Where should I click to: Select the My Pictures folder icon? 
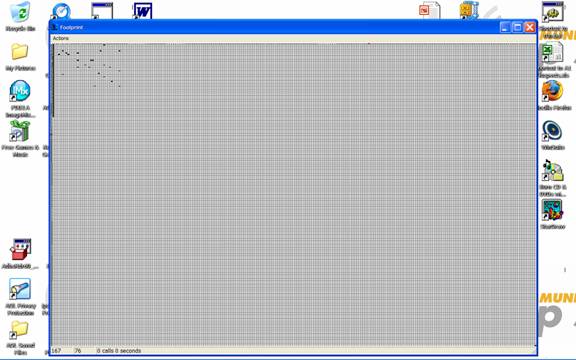click(x=20, y=52)
